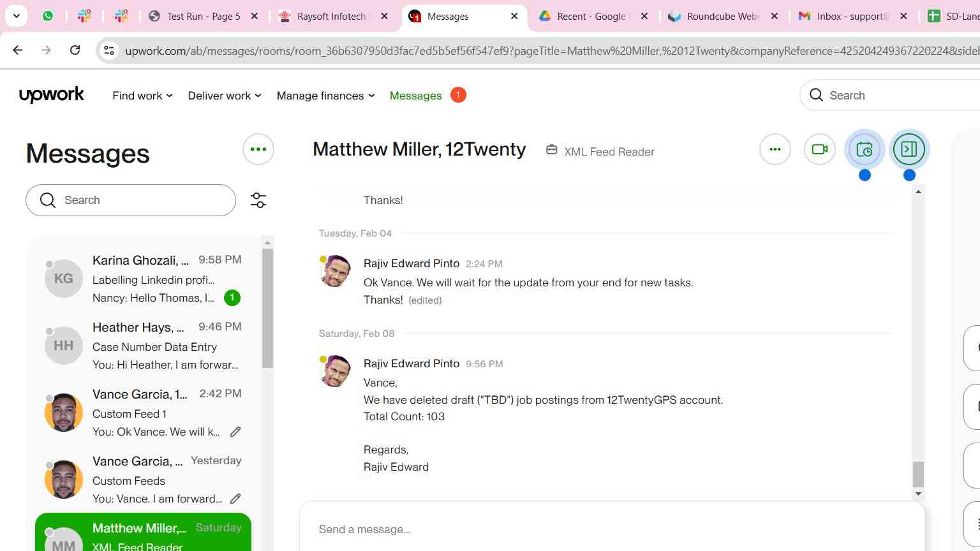Image resolution: width=980 pixels, height=551 pixels.
Task: Click the Upwork logo
Action: [x=52, y=95]
